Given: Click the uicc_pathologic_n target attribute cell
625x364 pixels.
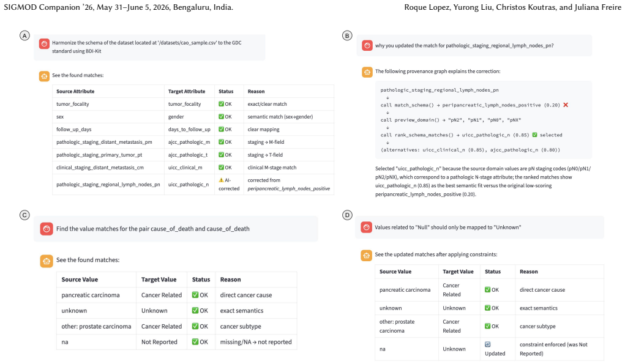Looking at the screenshot, I should (x=188, y=184).
